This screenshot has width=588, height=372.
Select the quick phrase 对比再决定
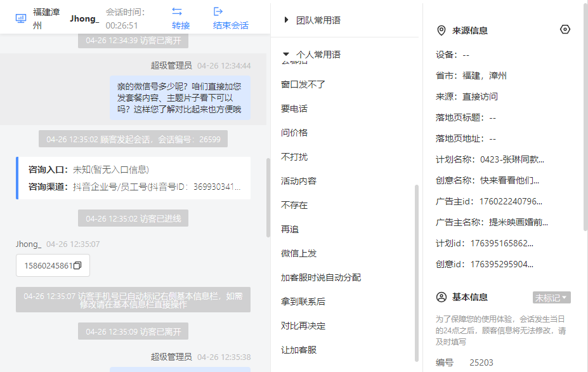(x=303, y=326)
